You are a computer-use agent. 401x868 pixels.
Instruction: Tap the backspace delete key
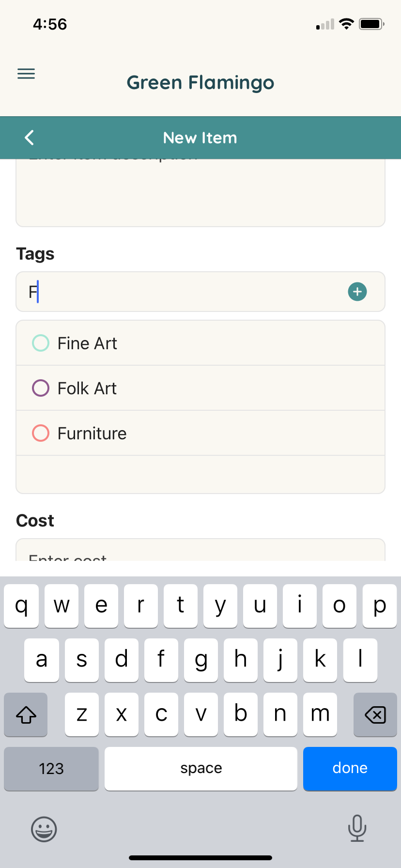[x=375, y=714]
